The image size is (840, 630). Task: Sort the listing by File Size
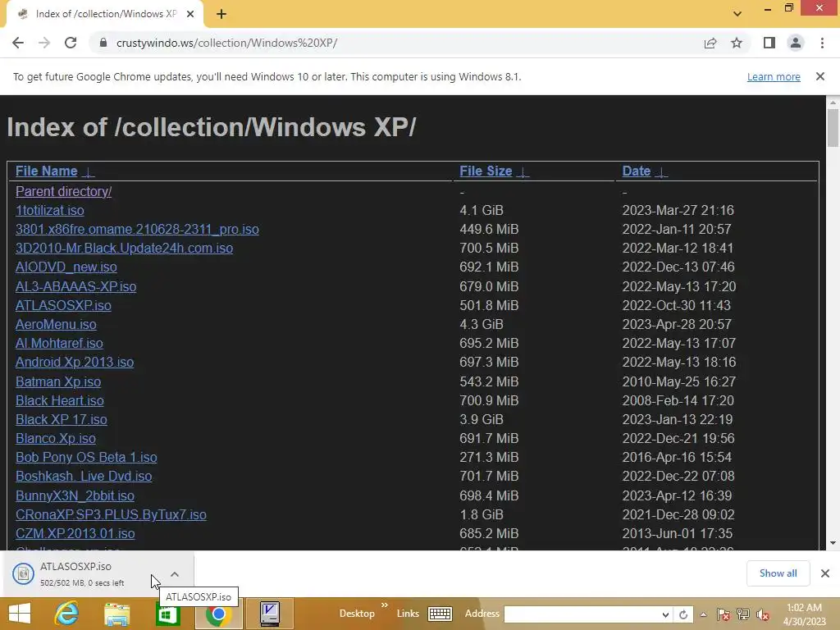tap(486, 171)
